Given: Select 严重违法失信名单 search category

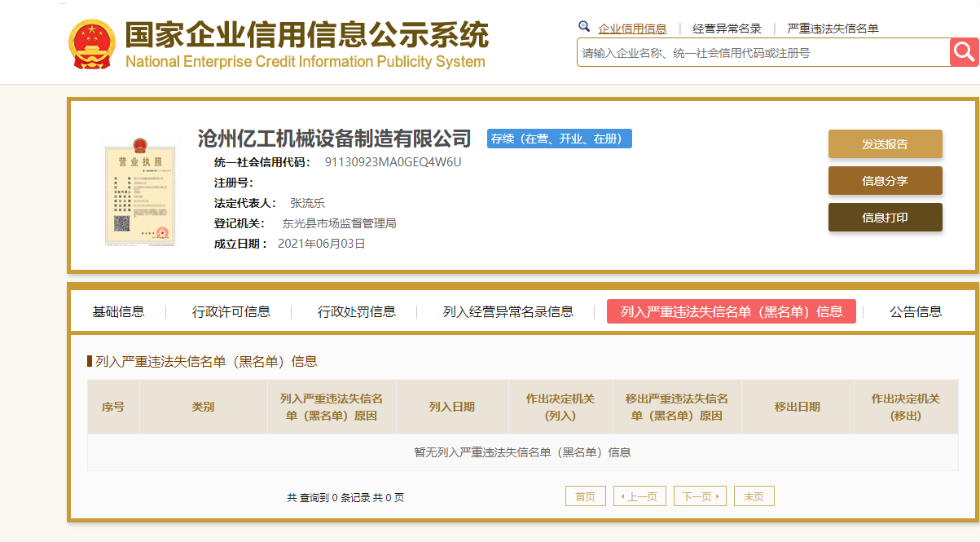Looking at the screenshot, I should [x=833, y=29].
